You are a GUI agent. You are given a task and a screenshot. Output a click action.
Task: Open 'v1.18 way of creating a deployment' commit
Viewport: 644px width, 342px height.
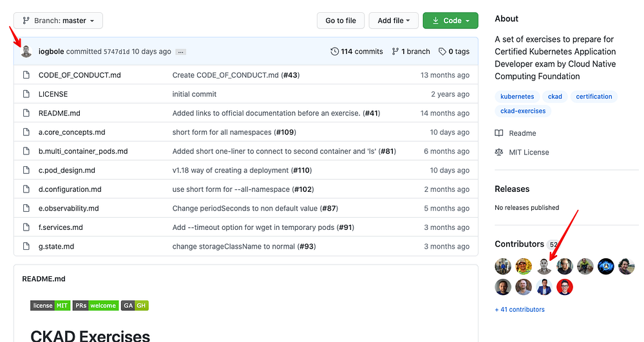pyautogui.click(x=231, y=170)
